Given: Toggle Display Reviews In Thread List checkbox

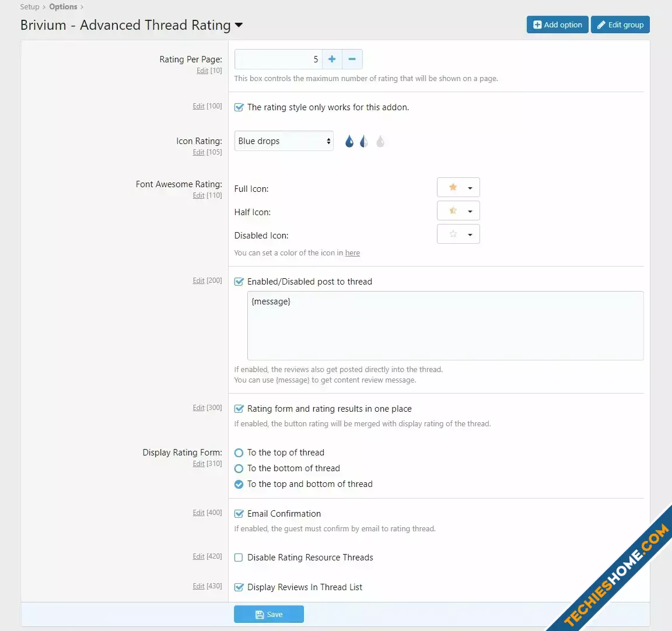Looking at the screenshot, I should [x=239, y=587].
